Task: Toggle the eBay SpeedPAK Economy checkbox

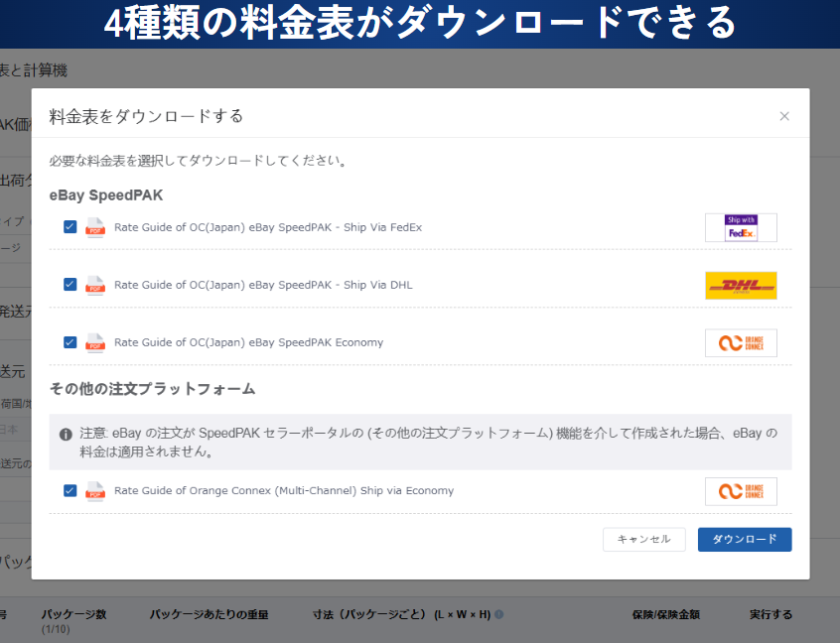Action: coord(70,341)
